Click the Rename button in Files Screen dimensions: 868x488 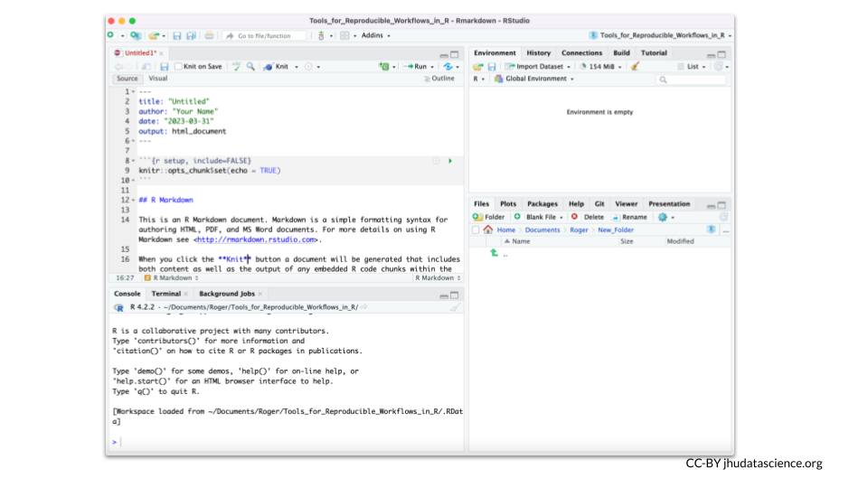629,217
